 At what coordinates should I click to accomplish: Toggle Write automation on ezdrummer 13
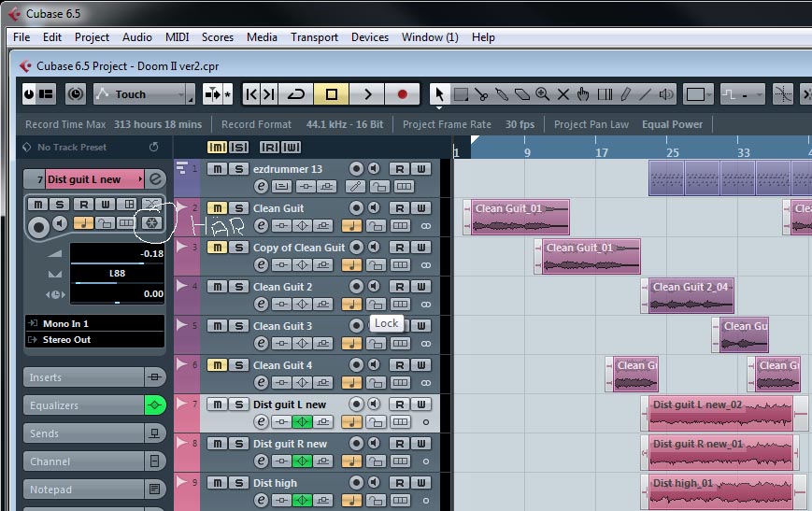click(x=421, y=169)
